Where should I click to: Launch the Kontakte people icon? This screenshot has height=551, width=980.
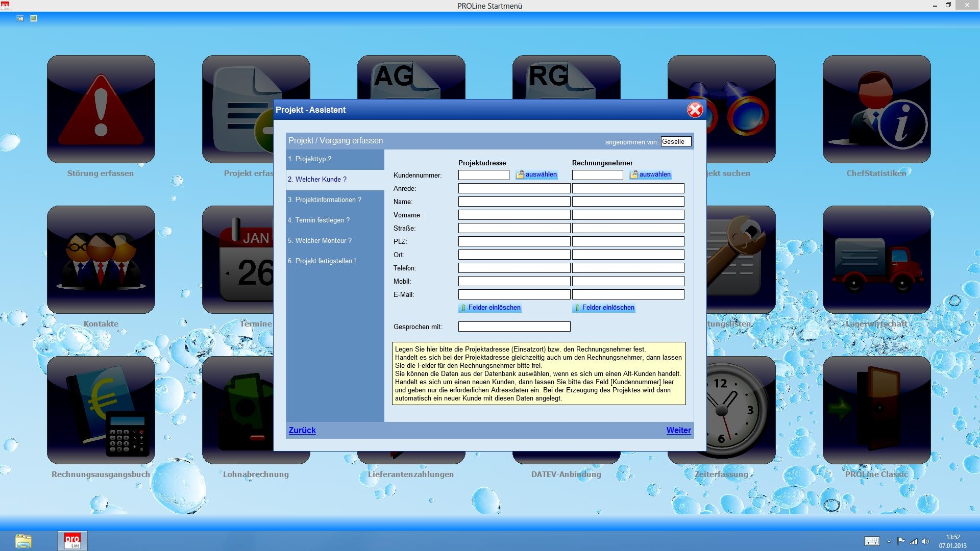[101, 260]
